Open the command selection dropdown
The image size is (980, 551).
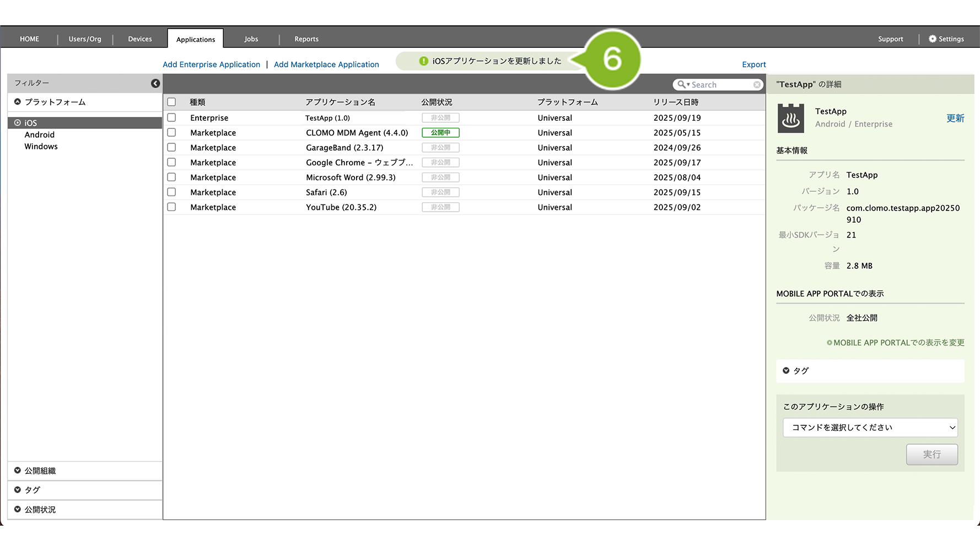click(870, 428)
